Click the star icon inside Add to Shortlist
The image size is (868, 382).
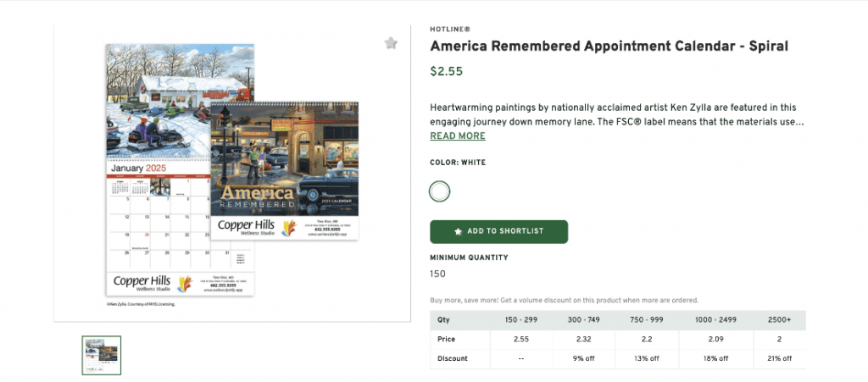click(x=459, y=231)
